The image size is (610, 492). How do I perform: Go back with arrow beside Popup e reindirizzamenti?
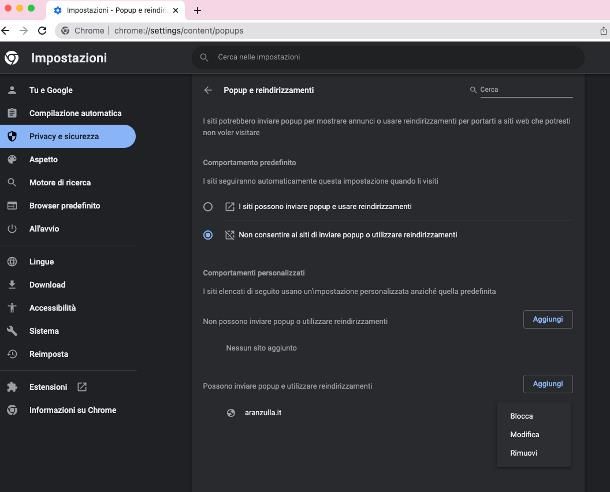[208, 90]
